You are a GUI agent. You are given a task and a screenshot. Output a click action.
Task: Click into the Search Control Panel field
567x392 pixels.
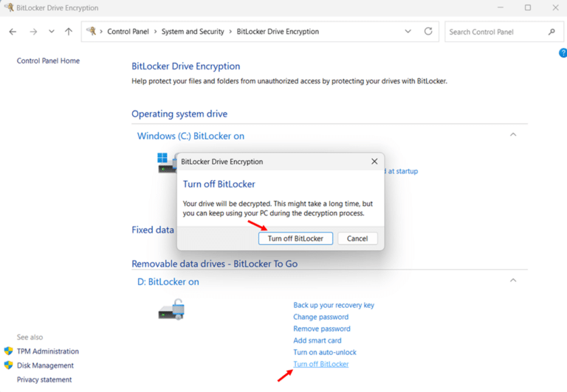[495, 32]
